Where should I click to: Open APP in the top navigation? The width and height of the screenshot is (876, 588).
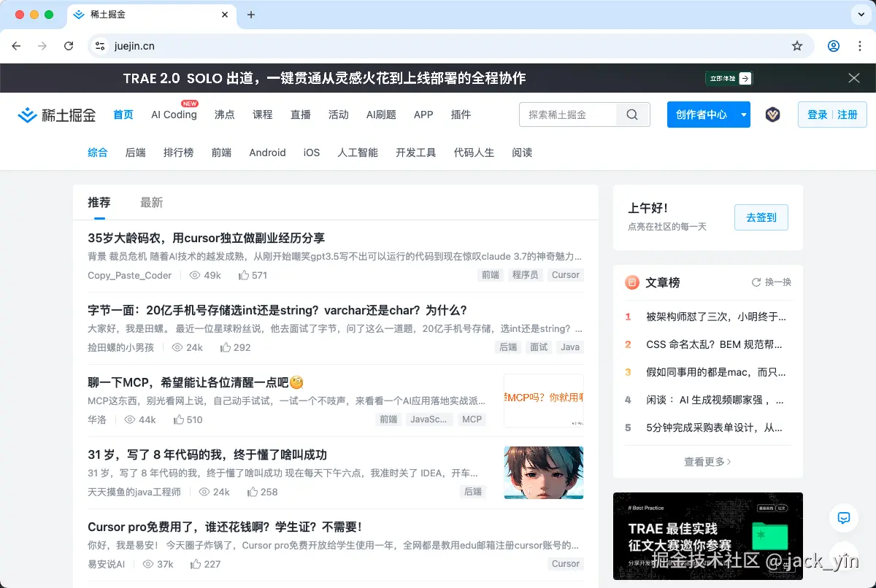pos(423,115)
